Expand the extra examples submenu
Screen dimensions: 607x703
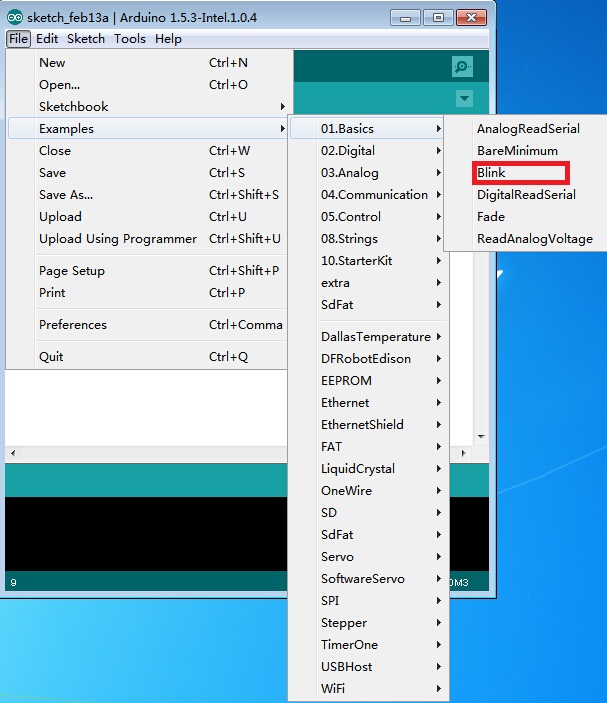coord(367,282)
